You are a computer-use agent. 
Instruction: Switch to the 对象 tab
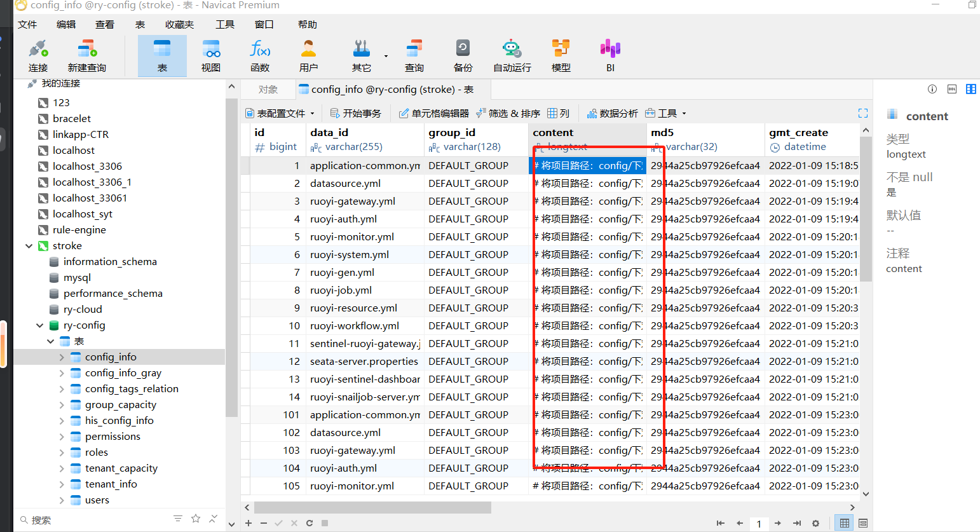268,90
